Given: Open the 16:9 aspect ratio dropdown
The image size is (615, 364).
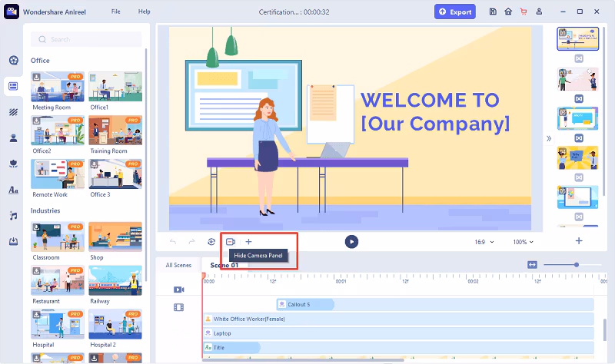Looking at the screenshot, I should tap(484, 242).
